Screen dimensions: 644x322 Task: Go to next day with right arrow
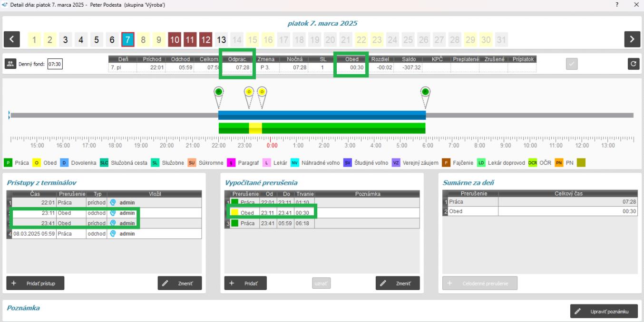632,39
